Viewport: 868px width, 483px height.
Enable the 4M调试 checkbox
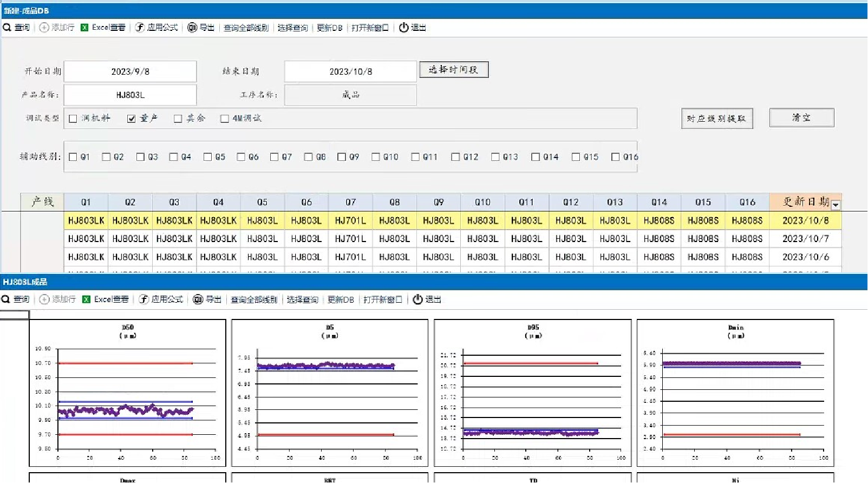224,119
